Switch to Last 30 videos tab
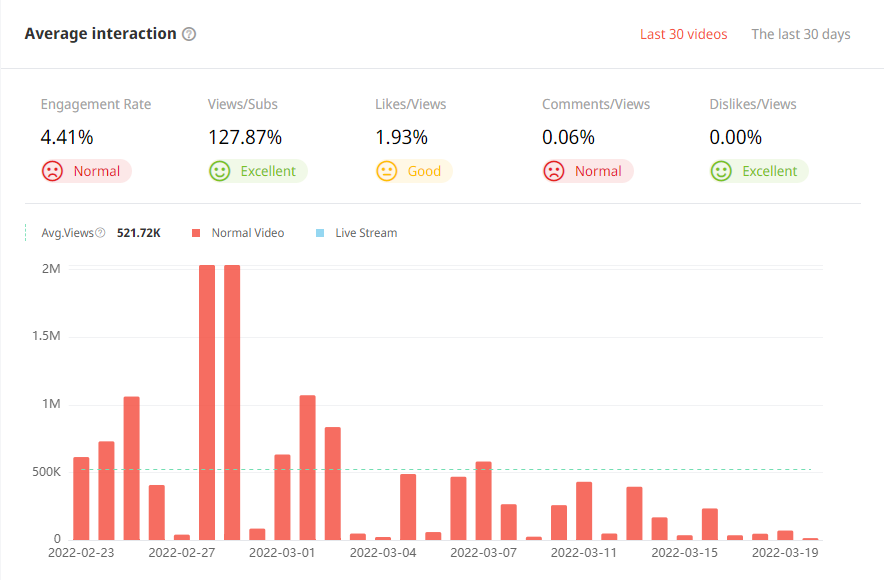 [683, 34]
